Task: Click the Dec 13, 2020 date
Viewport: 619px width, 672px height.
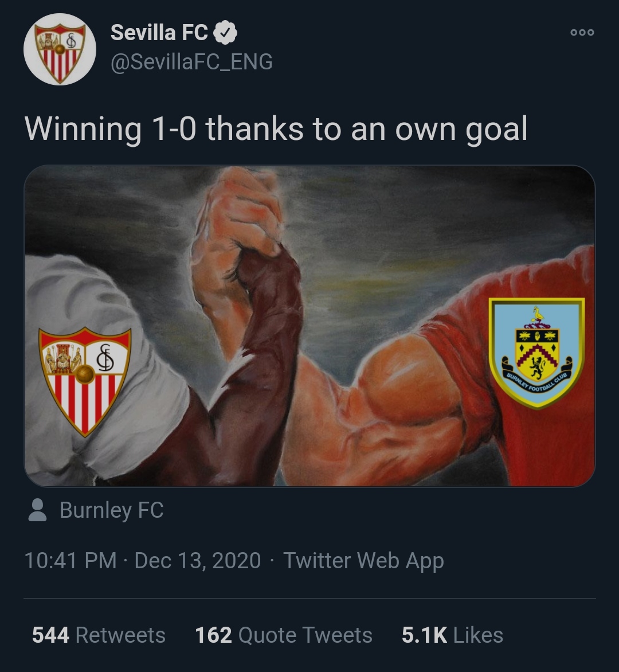Action: pyautogui.click(x=197, y=560)
